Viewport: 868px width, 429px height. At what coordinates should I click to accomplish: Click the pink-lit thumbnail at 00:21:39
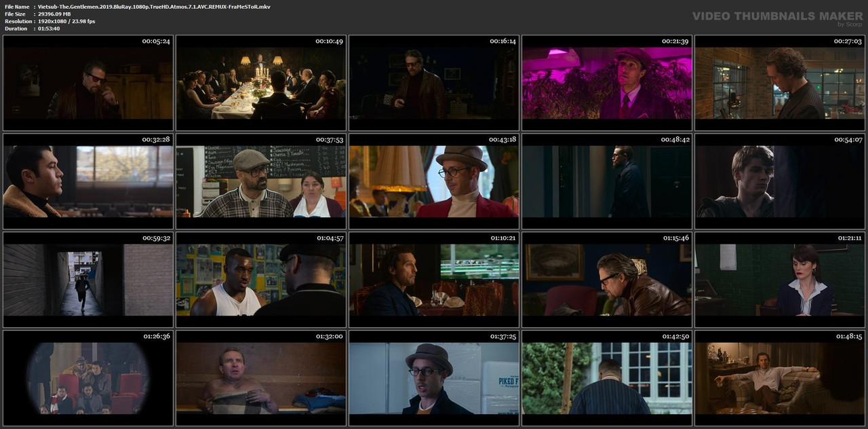coord(607,83)
